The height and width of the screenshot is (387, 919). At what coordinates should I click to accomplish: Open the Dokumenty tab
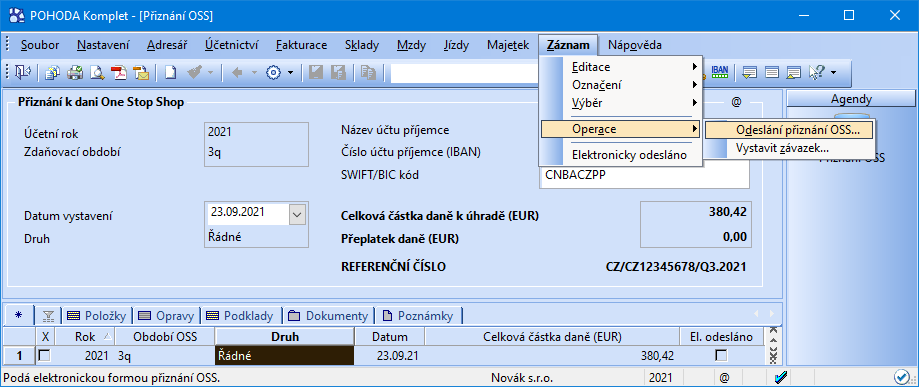[329, 316]
